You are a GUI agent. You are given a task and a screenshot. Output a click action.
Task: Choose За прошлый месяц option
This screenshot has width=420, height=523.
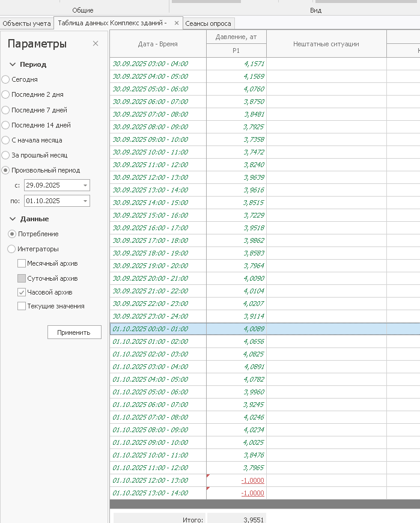point(5,155)
